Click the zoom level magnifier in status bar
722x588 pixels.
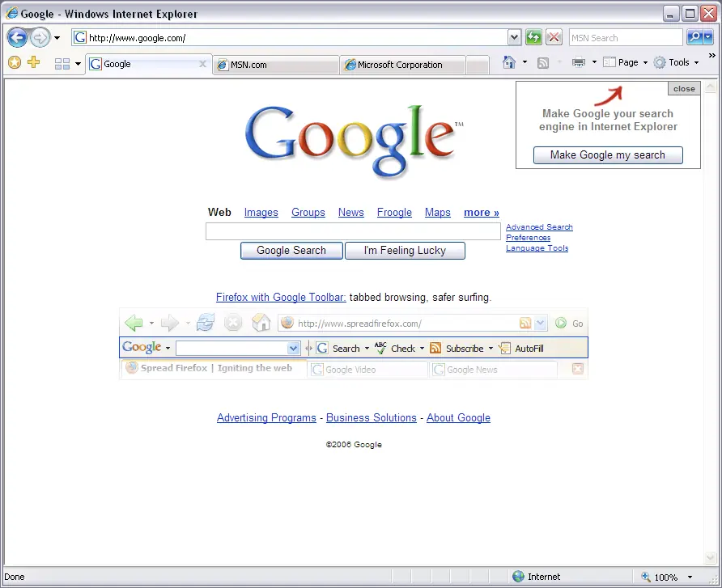click(x=646, y=577)
